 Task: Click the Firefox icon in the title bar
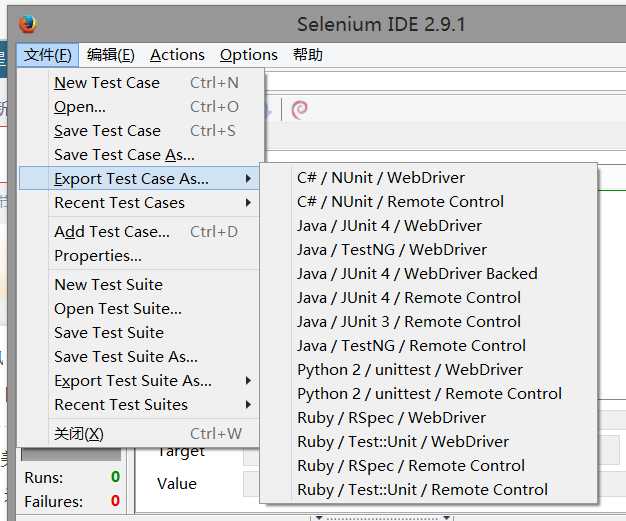tap(28, 24)
